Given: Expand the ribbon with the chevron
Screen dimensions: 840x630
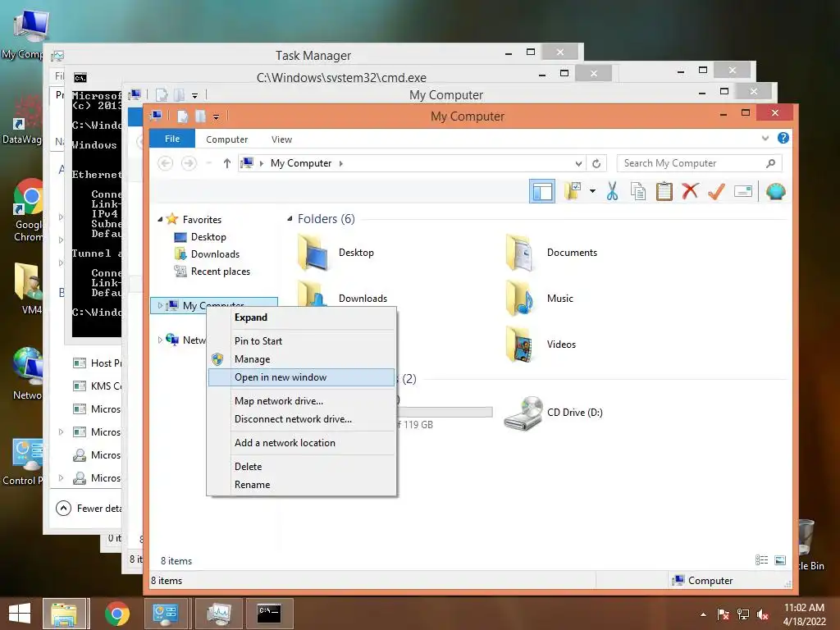Looking at the screenshot, I should 765,138.
